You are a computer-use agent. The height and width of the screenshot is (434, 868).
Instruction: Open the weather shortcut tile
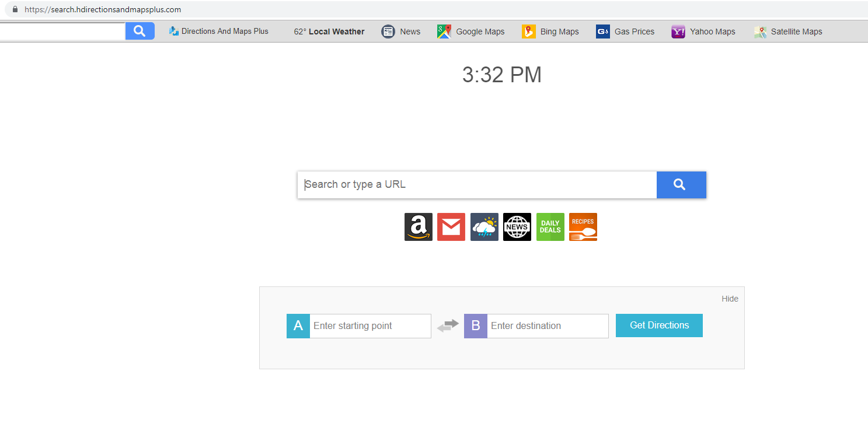click(x=484, y=227)
